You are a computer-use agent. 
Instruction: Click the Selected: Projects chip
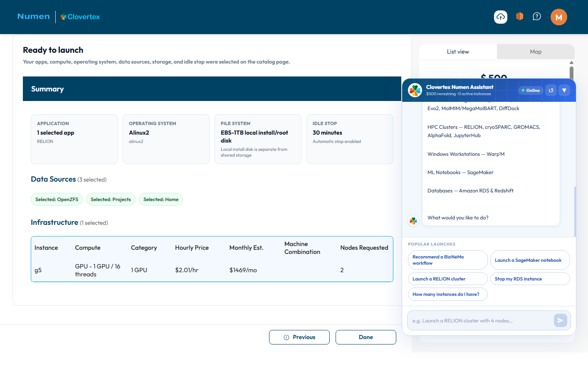[x=111, y=199]
